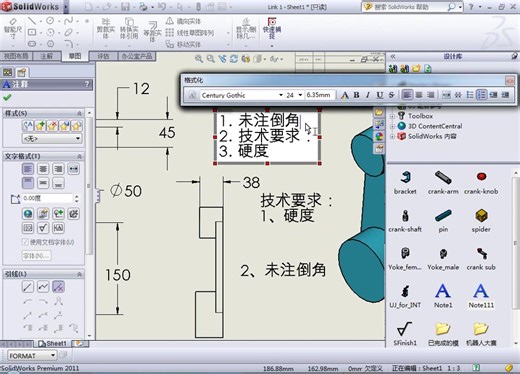This screenshot has width=520, height=374.
Task: Open text color picker (A icon)
Action: coord(345,95)
